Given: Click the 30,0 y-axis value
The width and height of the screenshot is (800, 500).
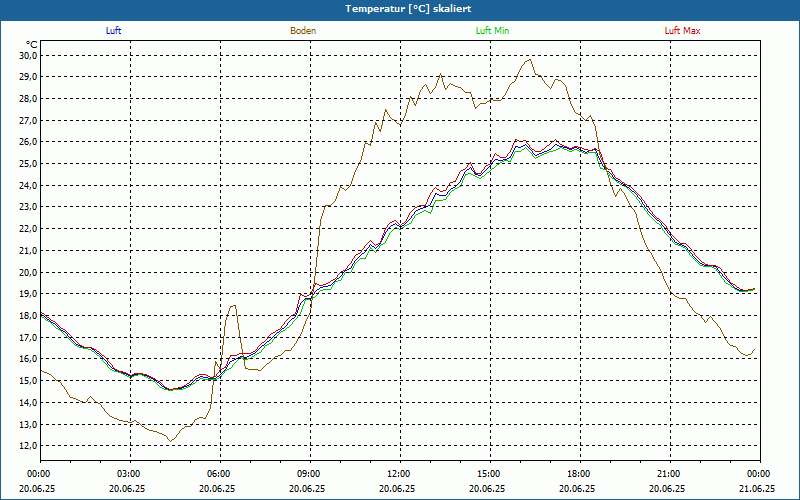Looking at the screenshot, I should [x=28, y=55].
